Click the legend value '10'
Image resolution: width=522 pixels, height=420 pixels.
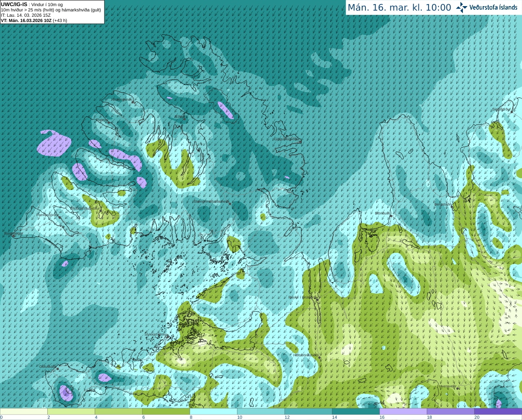pos(240,417)
